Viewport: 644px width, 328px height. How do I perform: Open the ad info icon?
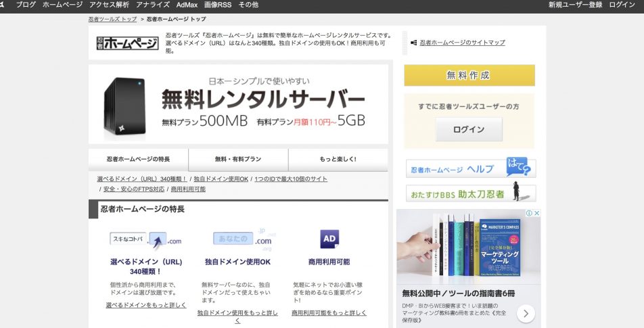[529, 213]
